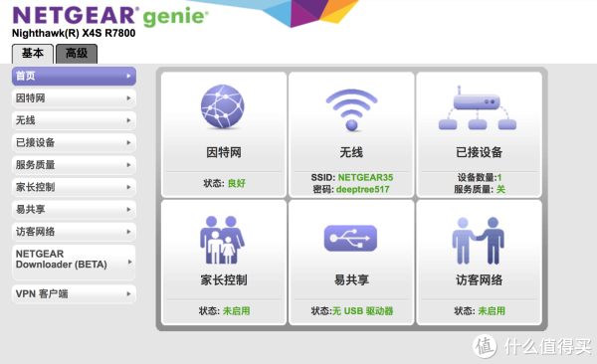Click the Internet status 良好 text

pos(237,183)
